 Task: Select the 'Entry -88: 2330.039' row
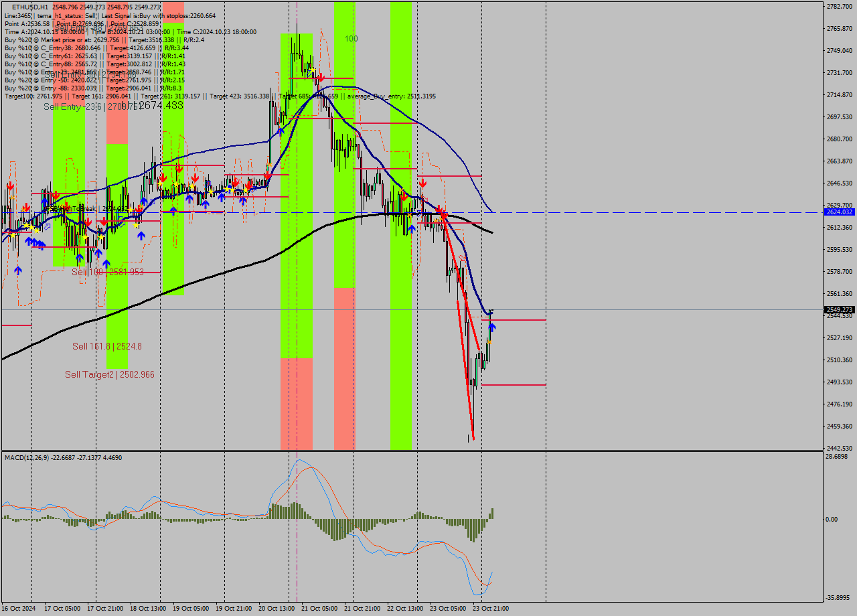[x=92, y=88]
